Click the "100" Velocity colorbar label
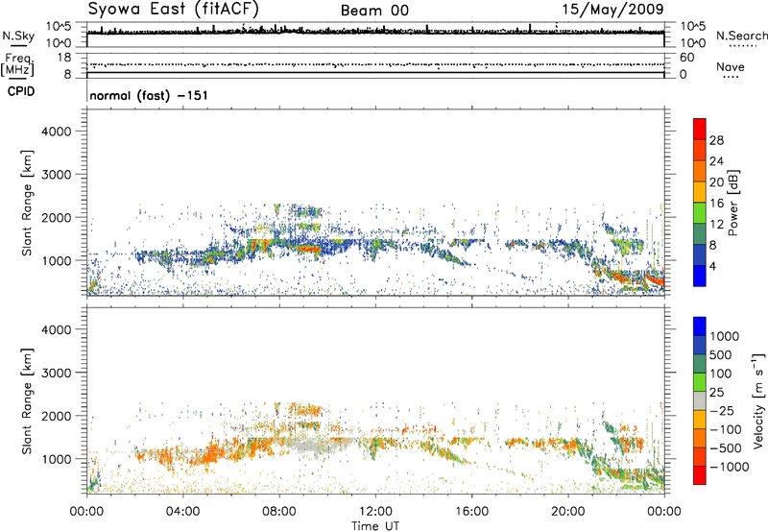This screenshot has height=532, width=768. point(721,374)
